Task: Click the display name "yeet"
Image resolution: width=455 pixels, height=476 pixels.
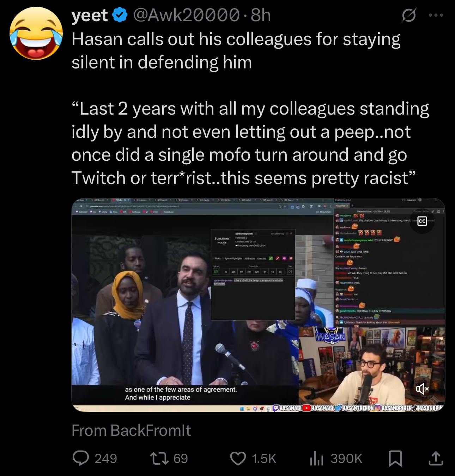Action: [x=90, y=15]
